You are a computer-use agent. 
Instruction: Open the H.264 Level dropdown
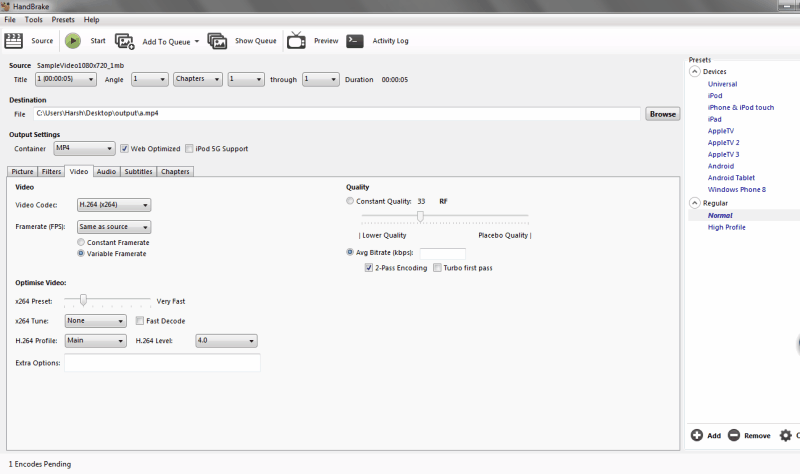226,341
